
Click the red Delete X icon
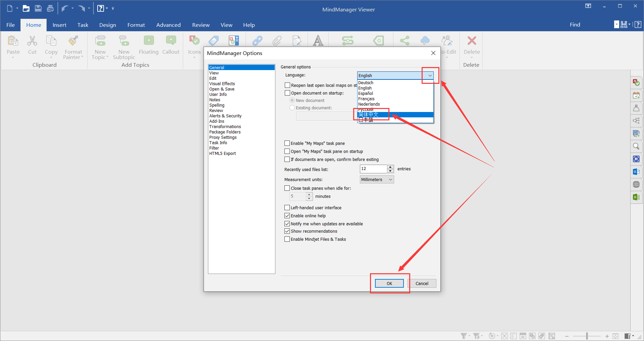click(x=472, y=41)
